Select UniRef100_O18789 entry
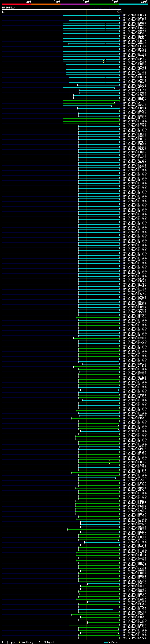The height and width of the screenshot is (644, 150). pyautogui.click(x=135, y=315)
